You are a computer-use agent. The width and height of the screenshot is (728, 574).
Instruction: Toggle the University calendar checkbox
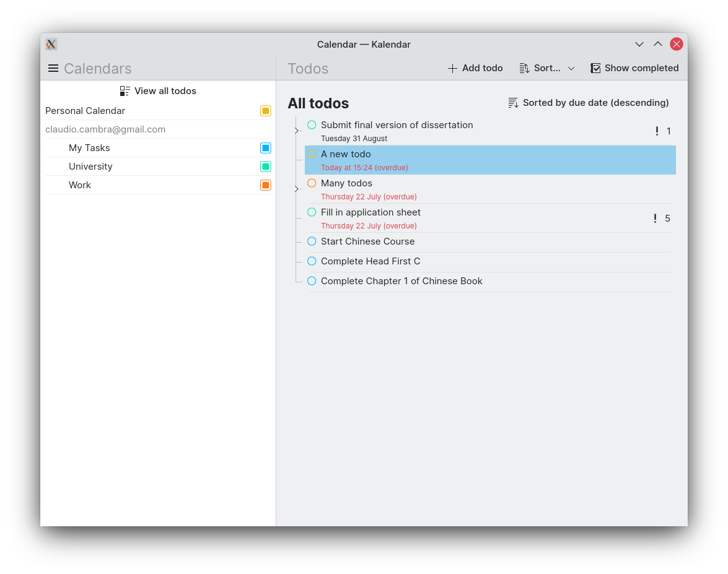[266, 167]
